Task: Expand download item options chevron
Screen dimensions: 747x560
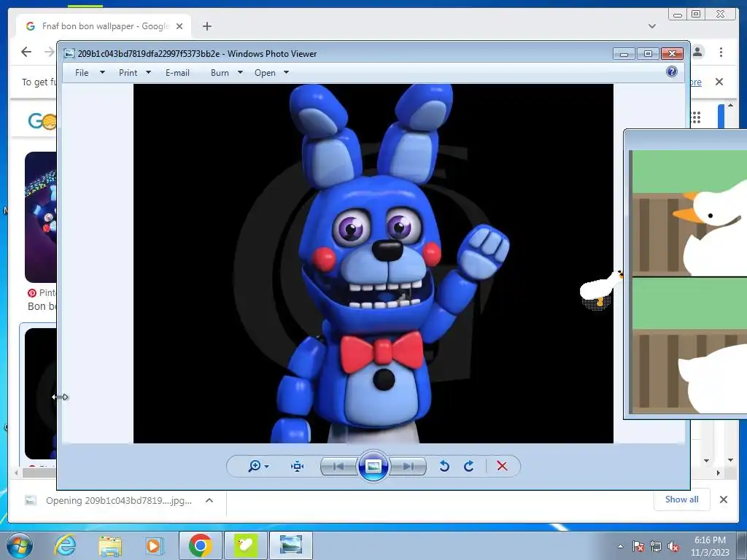Action: [209, 500]
